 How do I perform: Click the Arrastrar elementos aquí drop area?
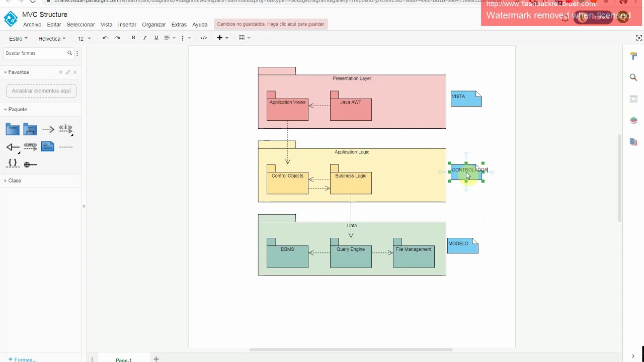(41, 91)
